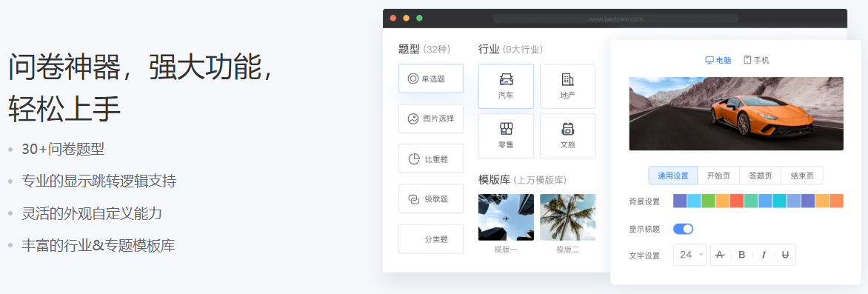This screenshot has height=294, width=868.
Task: Open the 零售 industry card
Action: click(506, 136)
